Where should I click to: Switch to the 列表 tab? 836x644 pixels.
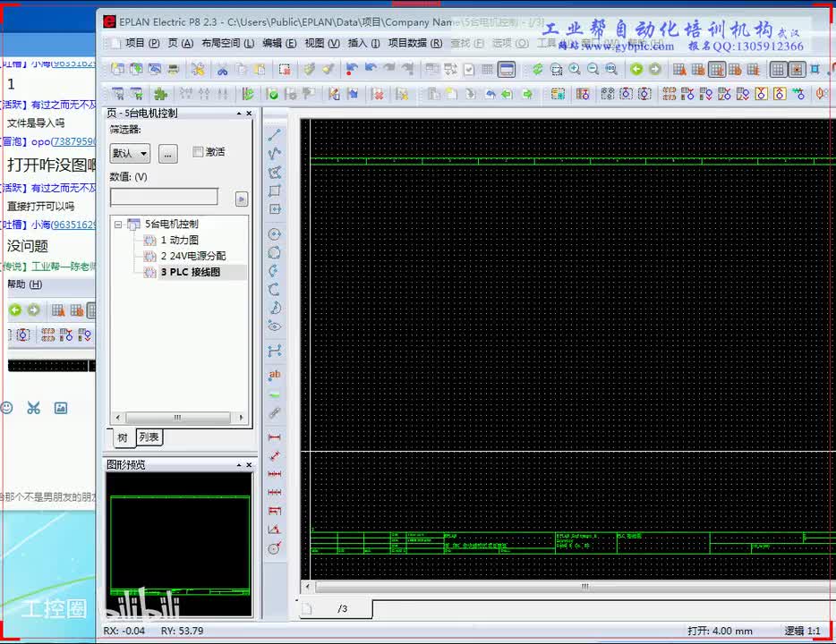(149, 437)
